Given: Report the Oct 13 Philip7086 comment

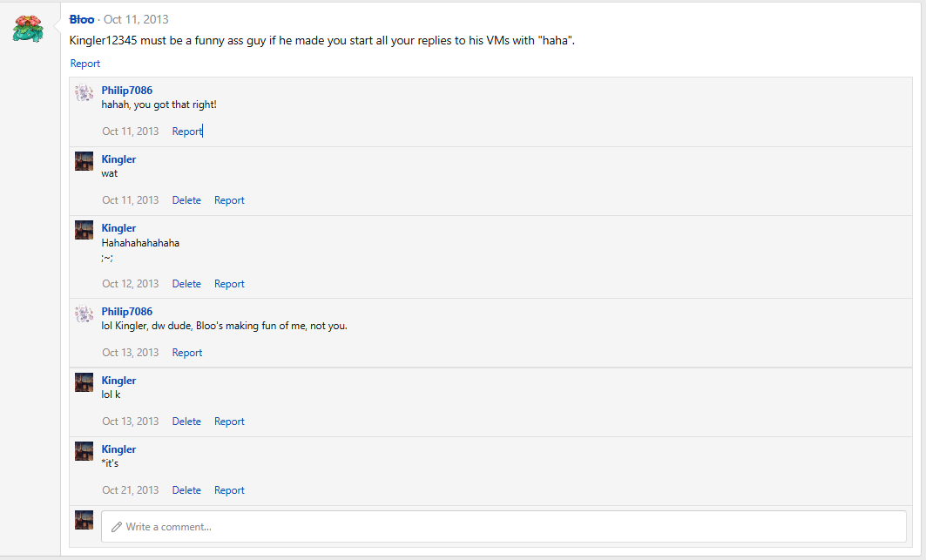Looking at the screenshot, I should click(187, 353).
